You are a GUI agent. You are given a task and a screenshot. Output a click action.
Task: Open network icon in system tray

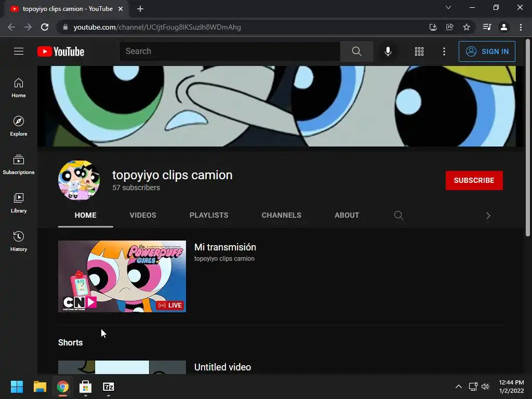point(473,387)
